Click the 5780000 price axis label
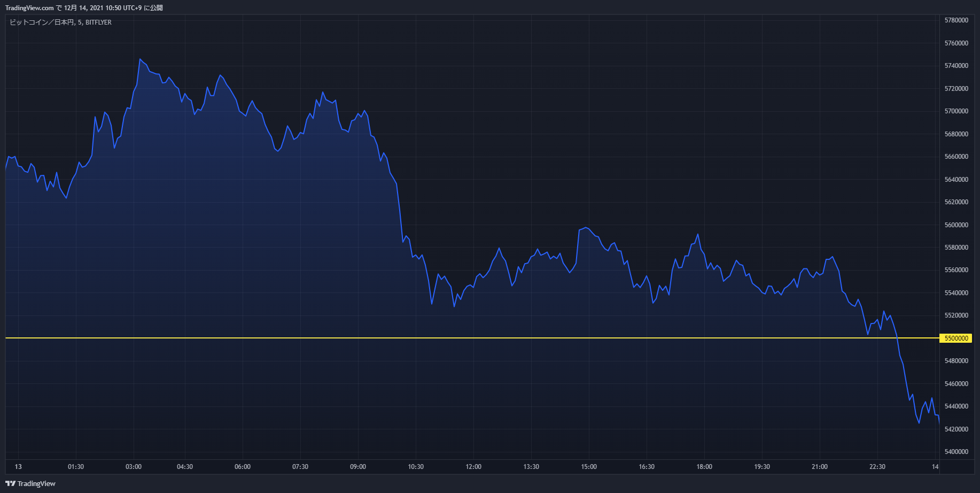The height and width of the screenshot is (493, 980). click(x=956, y=20)
